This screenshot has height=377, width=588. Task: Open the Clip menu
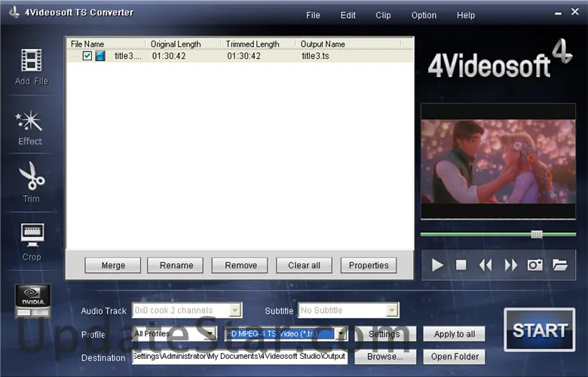click(383, 15)
